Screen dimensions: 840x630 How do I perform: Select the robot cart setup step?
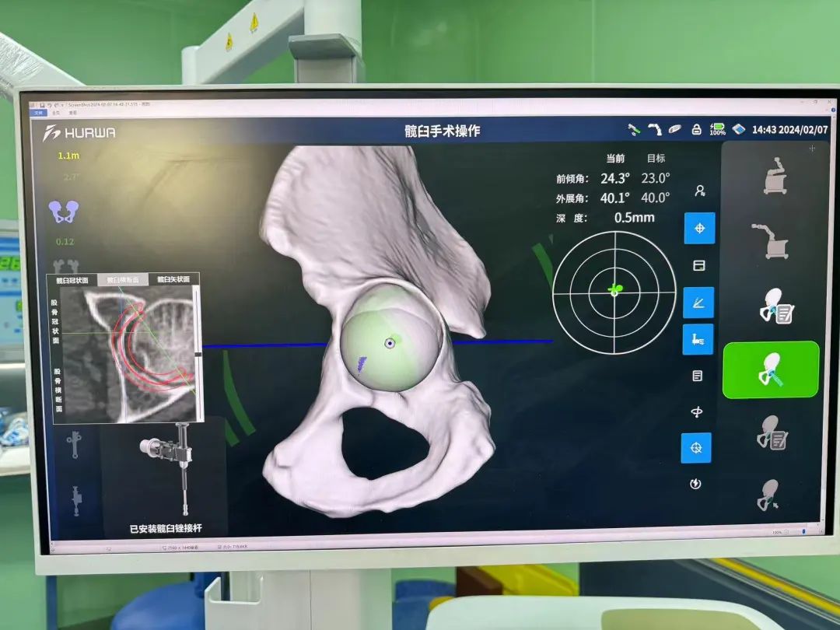tap(775, 177)
